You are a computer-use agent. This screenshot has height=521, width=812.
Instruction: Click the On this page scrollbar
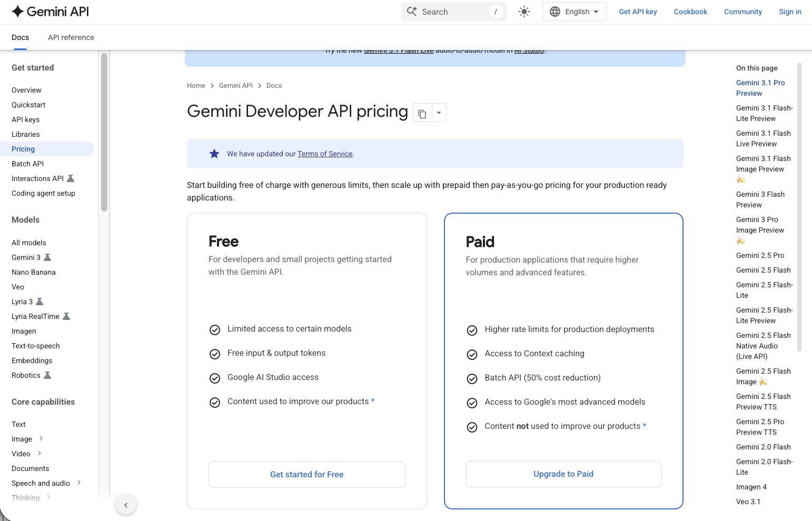tap(799, 206)
